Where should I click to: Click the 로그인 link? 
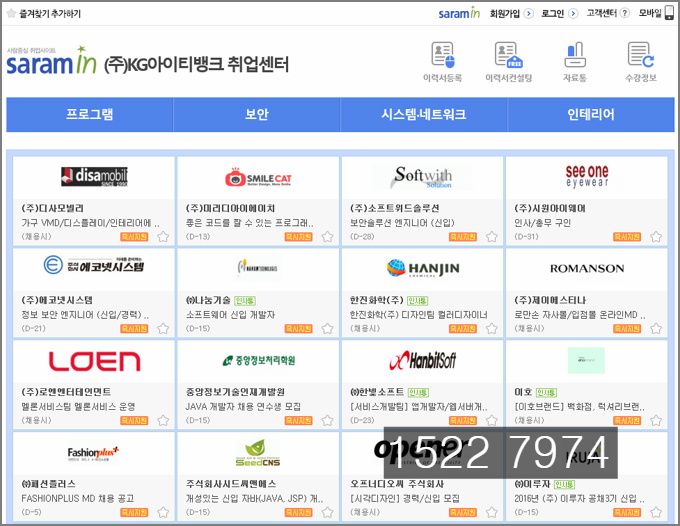coord(552,13)
